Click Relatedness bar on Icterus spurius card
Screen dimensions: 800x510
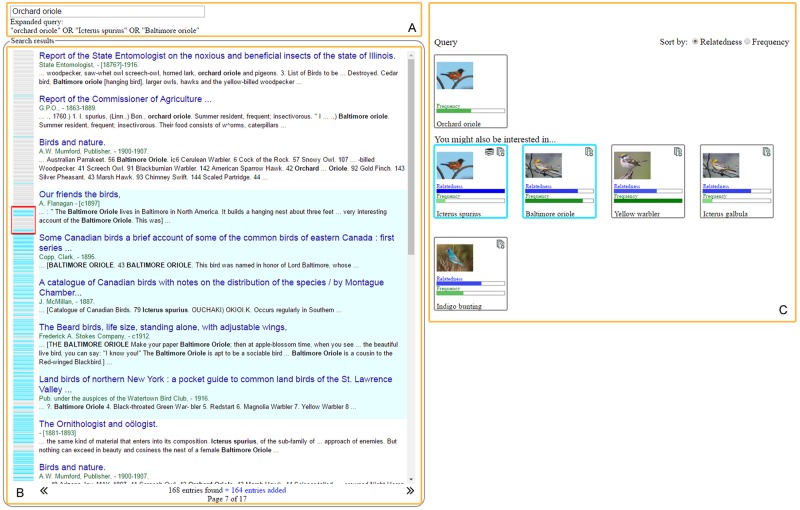pos(470,191)
